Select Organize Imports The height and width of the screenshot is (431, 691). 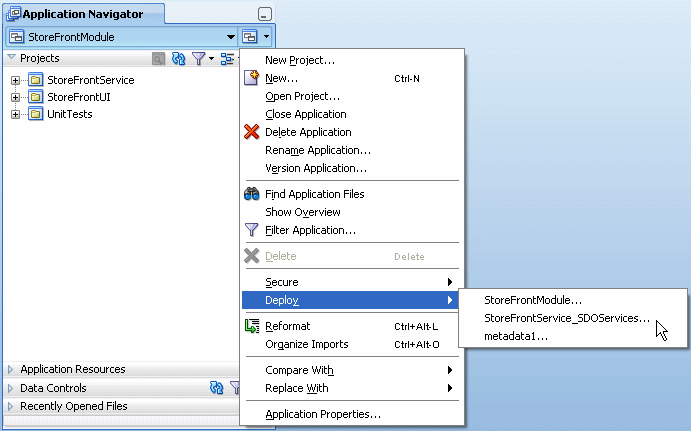coord(353,344)
